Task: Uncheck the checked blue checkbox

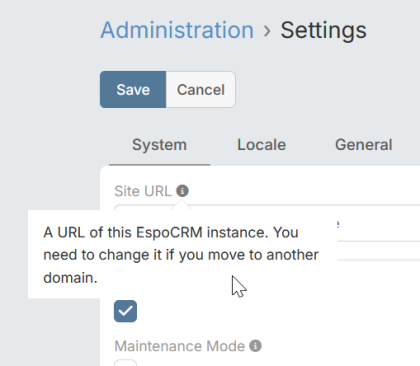Action: 125,311
